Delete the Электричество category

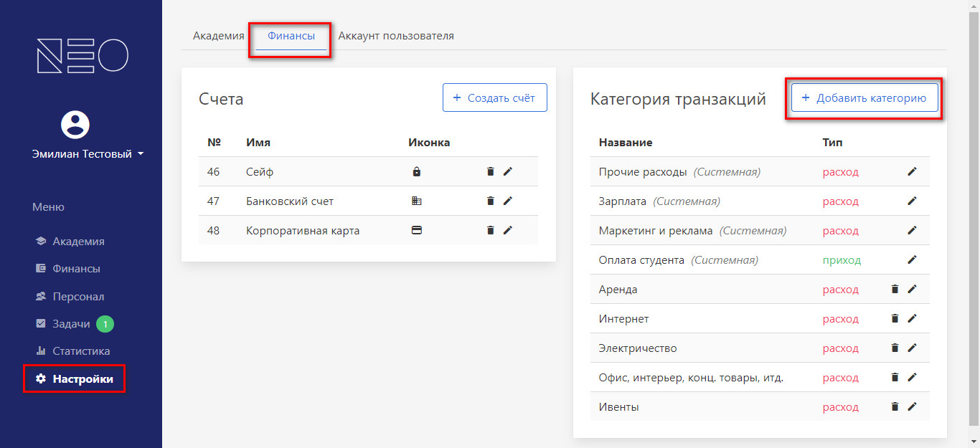[x=895, y=348]
